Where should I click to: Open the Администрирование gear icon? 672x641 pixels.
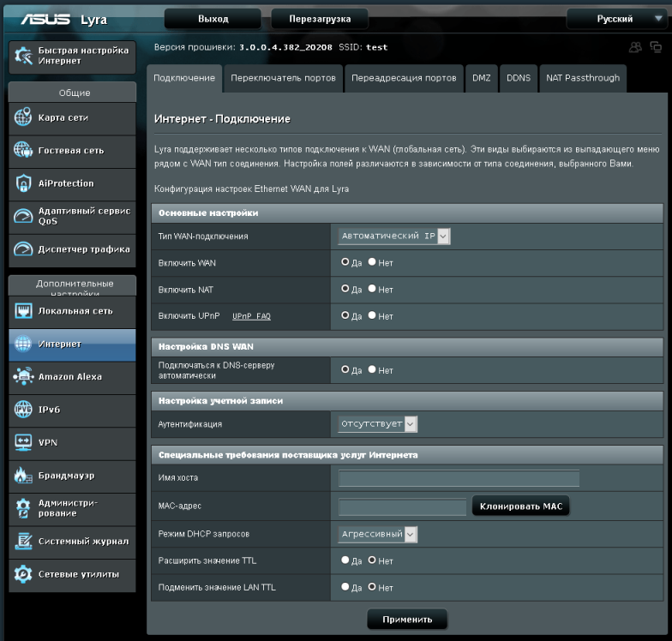pos(23,508)
